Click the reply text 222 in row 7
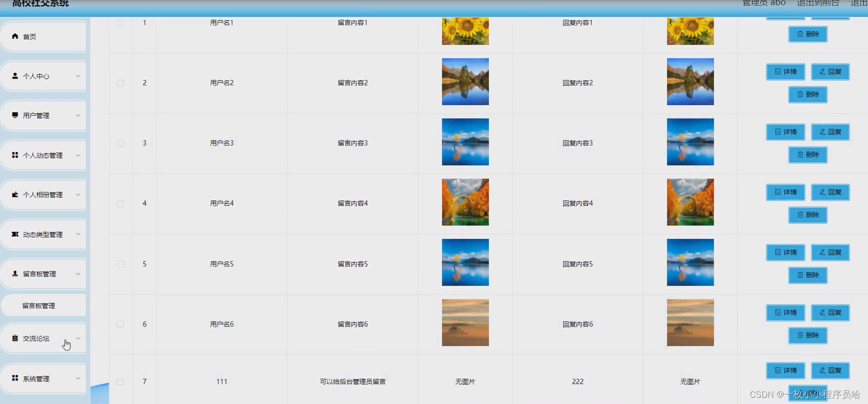Viewport: 868px width, 404px height. [578, 381]
